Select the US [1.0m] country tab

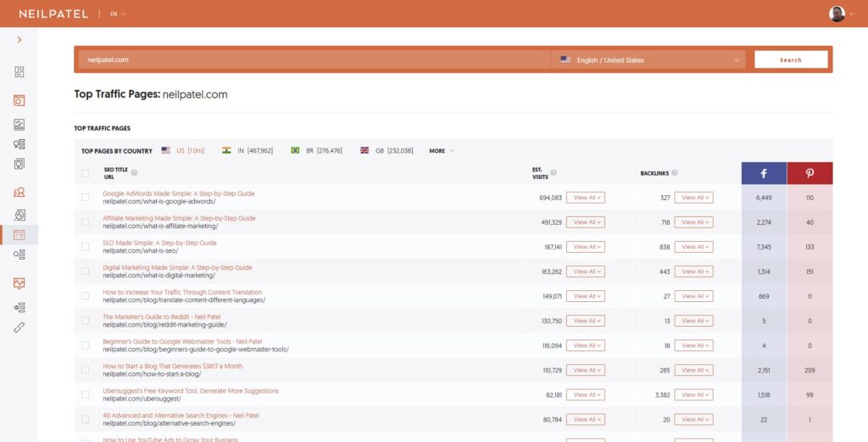(183, 151)
